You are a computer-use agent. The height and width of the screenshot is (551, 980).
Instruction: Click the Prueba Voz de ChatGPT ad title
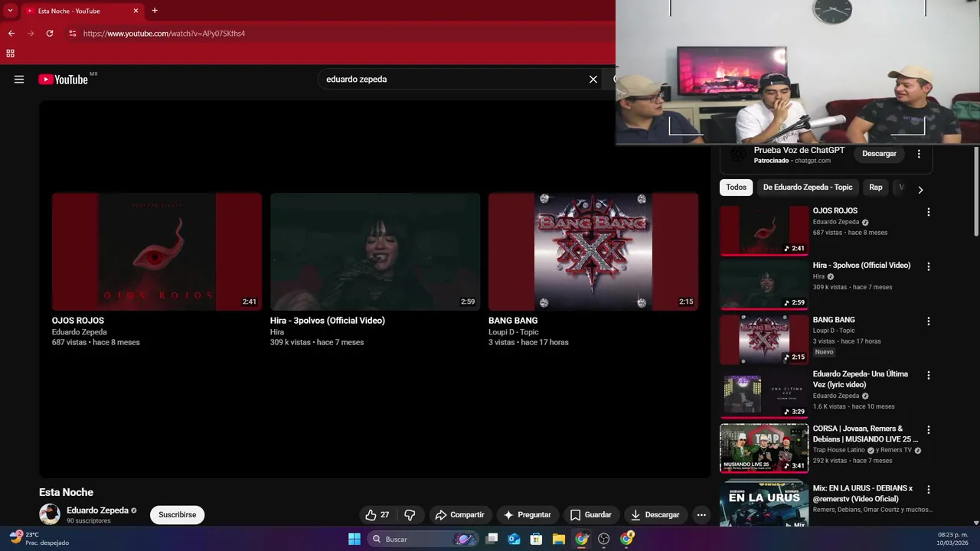point(799,151)
